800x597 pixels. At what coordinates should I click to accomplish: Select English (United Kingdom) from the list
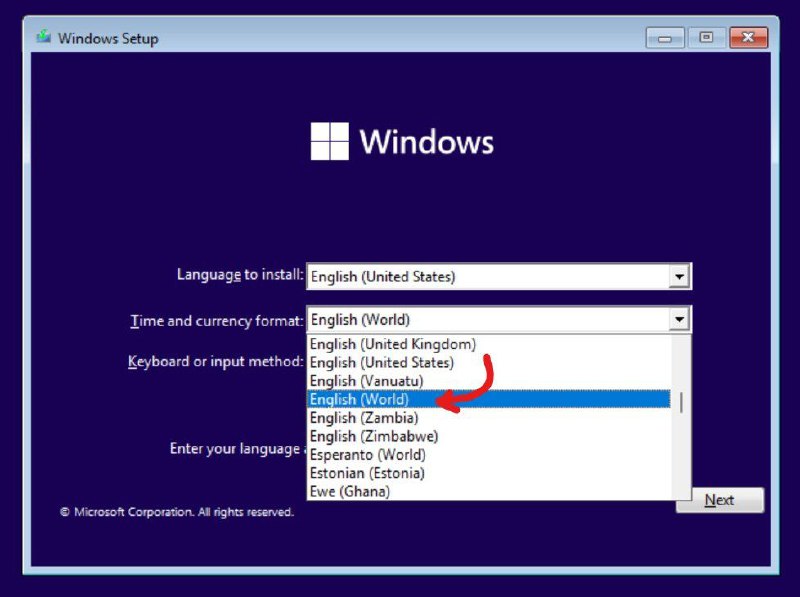[489, 344]
